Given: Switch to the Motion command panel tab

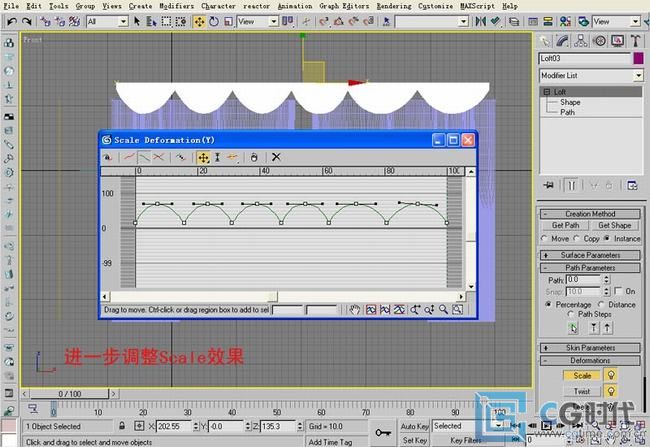Looking at the screenshot, I should tap(599, 41).
